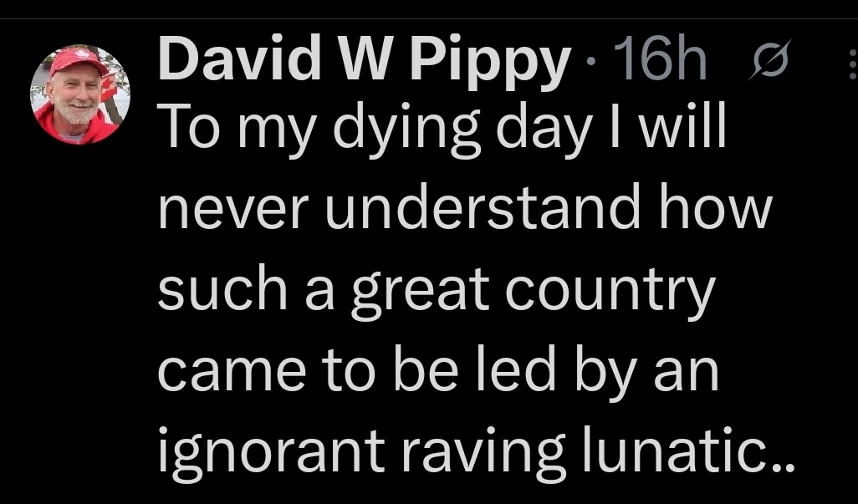Click the Grok explain-post slashed circle icon

coord(770,59)
